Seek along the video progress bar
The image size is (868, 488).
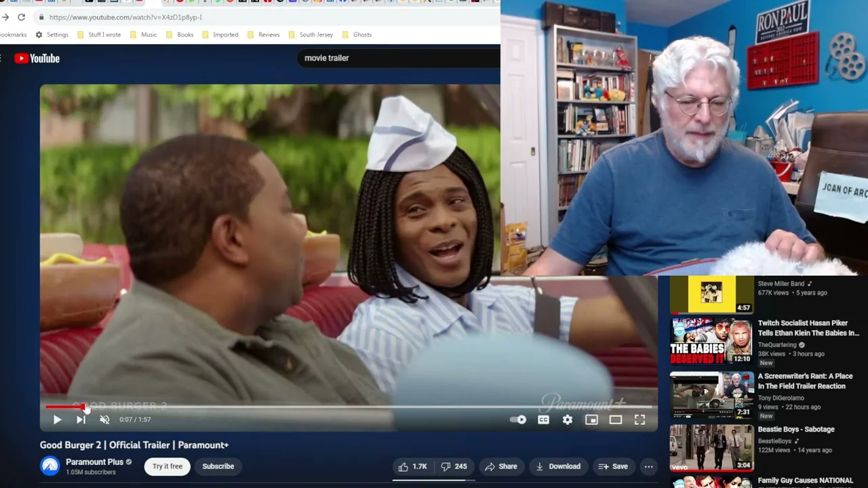pos(349,407)
